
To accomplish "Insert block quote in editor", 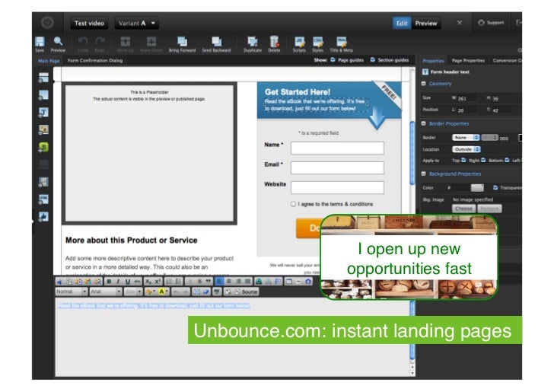I will [209, 282].
